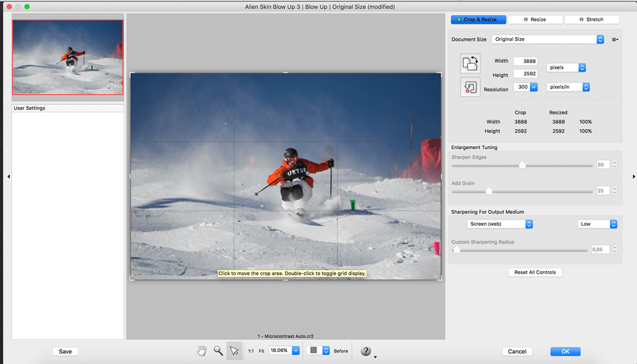Adjust the Add Grain slider handle

(x=489, y=191)
